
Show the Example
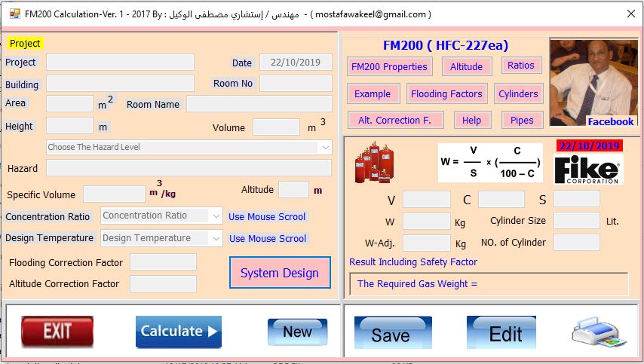(x=373, y=93)
